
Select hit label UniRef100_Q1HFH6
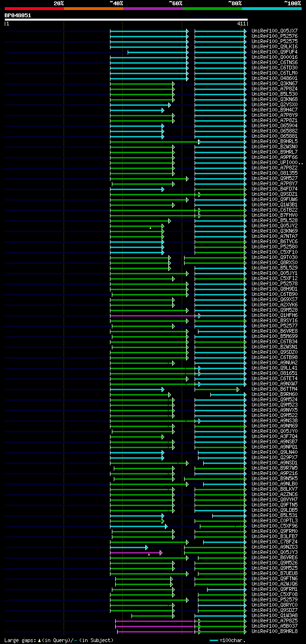274,315
